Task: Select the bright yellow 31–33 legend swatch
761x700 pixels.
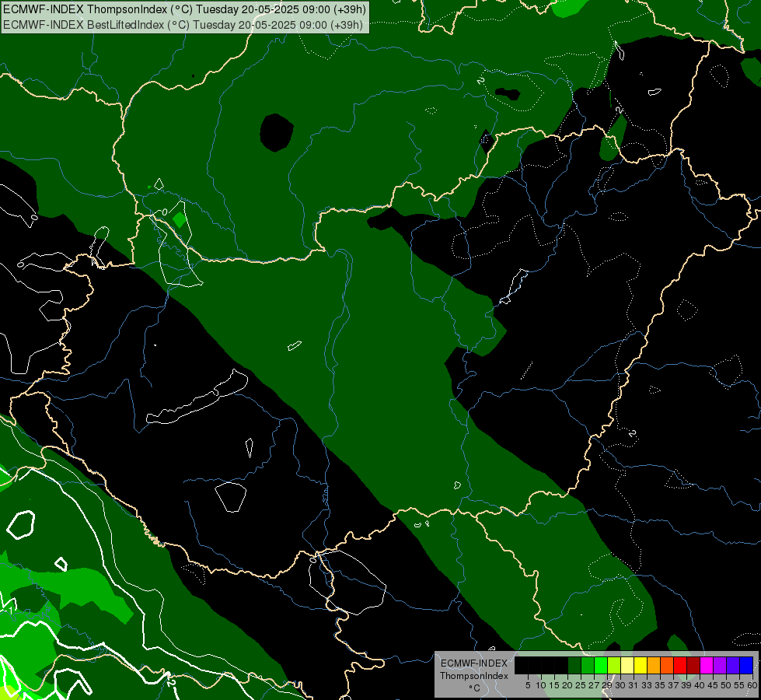Action: [641, 665]
